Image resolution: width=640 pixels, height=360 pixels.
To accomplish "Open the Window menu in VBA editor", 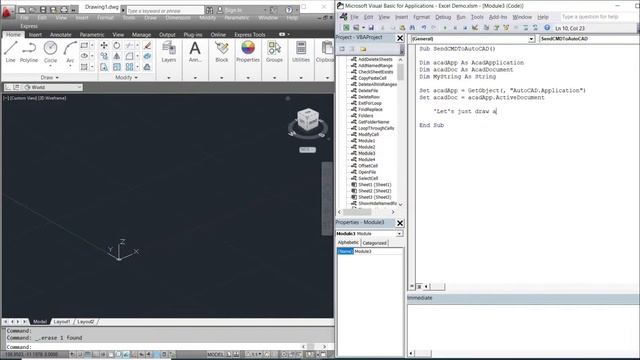I will pyautogui.click(x=522, y=17).
